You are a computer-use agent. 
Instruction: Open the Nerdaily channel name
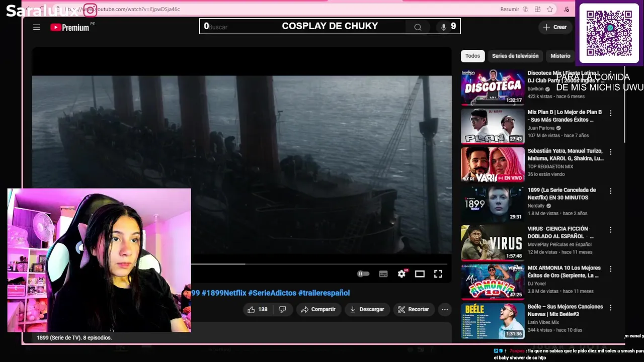[536, 206]
